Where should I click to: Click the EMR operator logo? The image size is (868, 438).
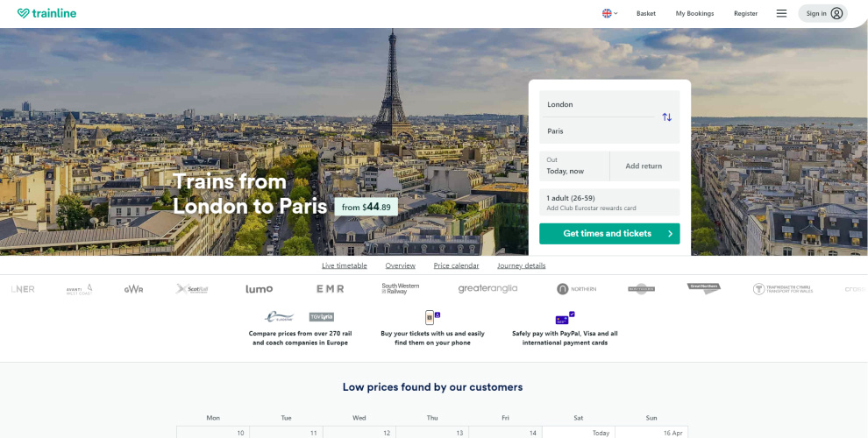coord(330,289)
